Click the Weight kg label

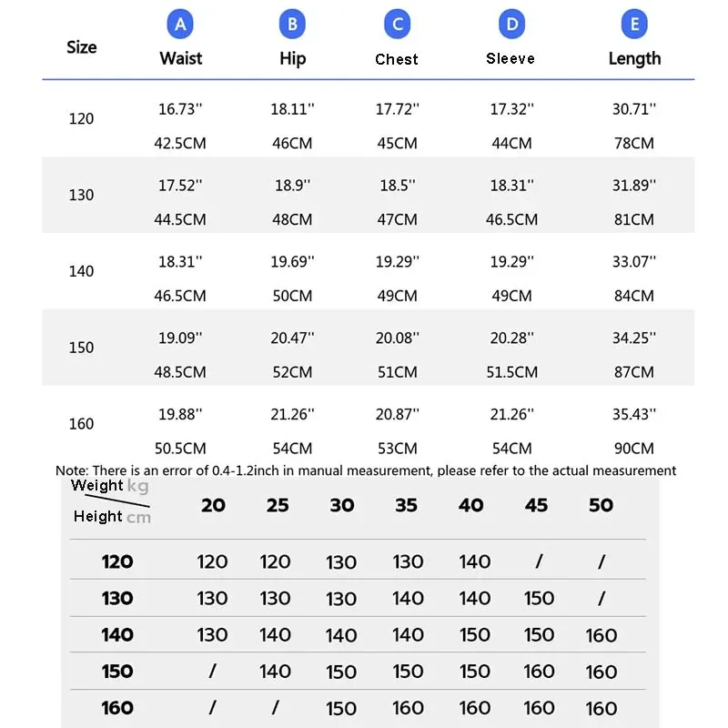tap(109, 485)
